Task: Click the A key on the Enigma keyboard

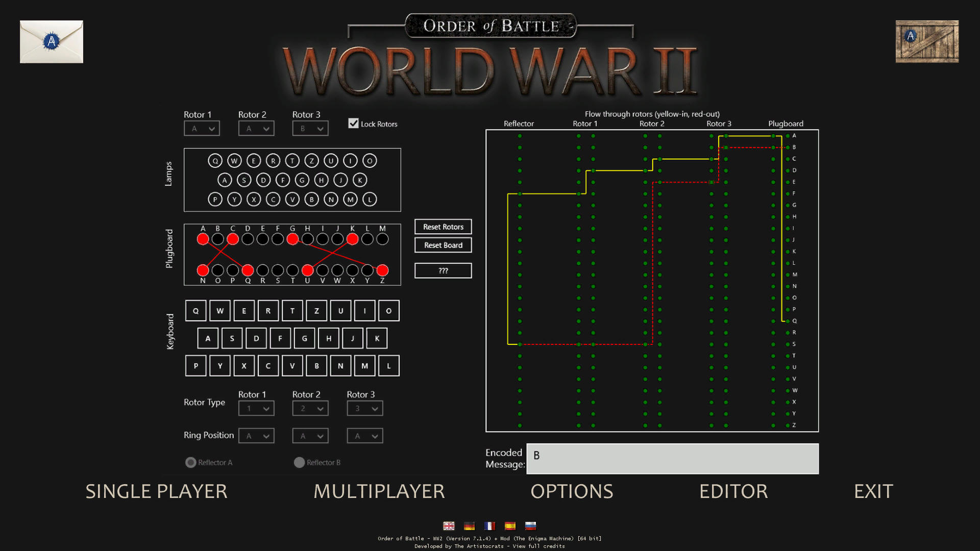Action: pos(208,338)
